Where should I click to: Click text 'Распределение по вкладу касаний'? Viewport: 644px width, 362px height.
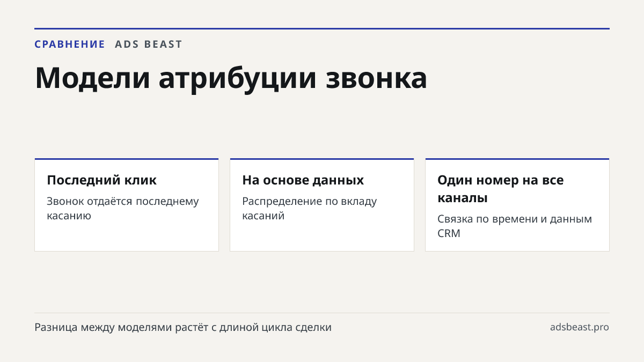pos(310,209)
